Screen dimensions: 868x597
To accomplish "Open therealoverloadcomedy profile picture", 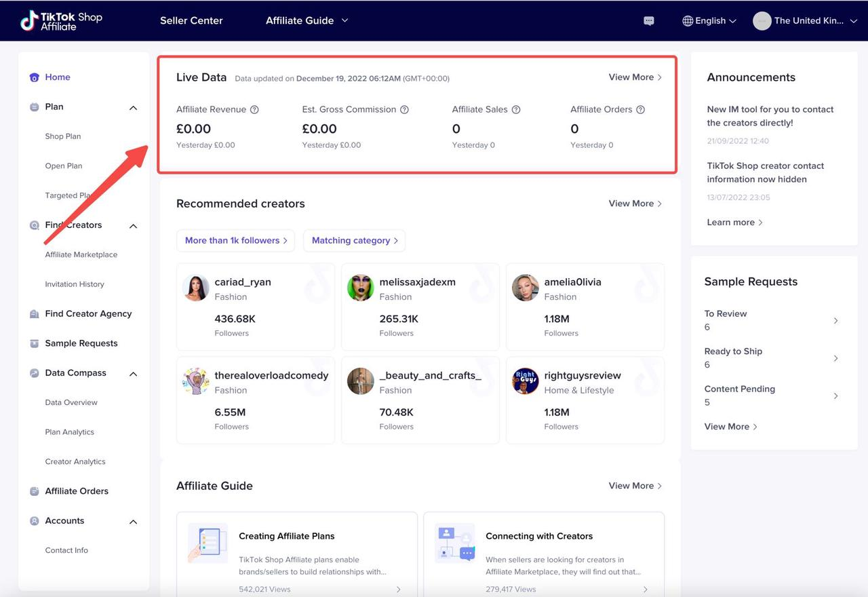I will pyautogui.click(x=196, y=381).
